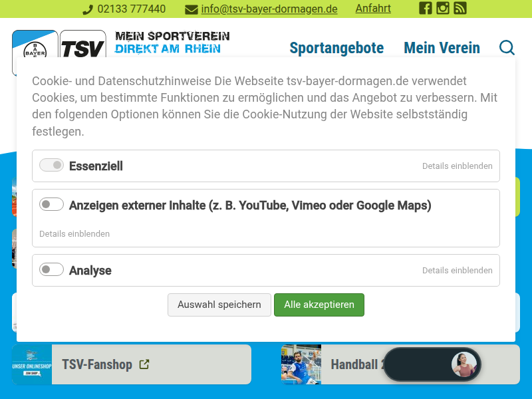Click the RSS feed icon

[460, 9]
